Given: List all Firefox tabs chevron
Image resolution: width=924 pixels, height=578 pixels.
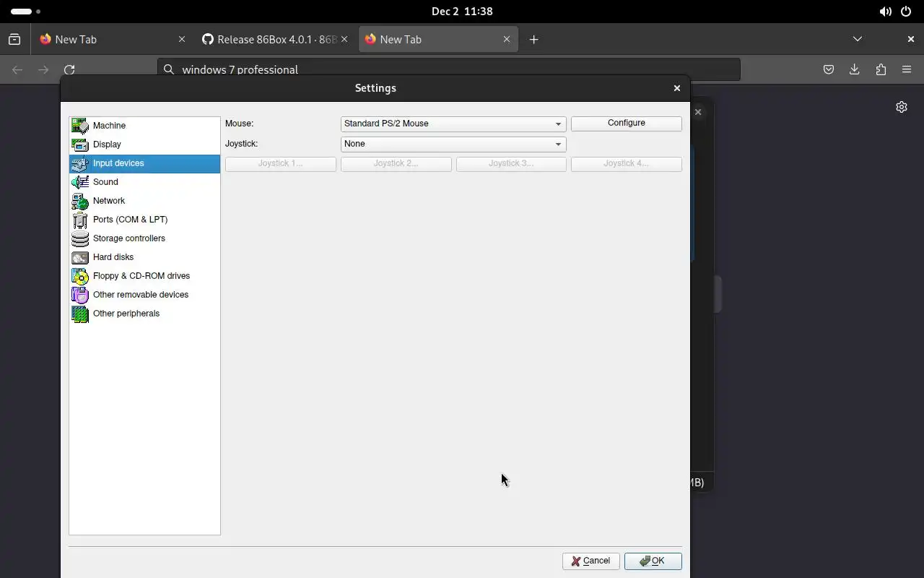Looking at the screenshot, I should (x=858, y=39).
